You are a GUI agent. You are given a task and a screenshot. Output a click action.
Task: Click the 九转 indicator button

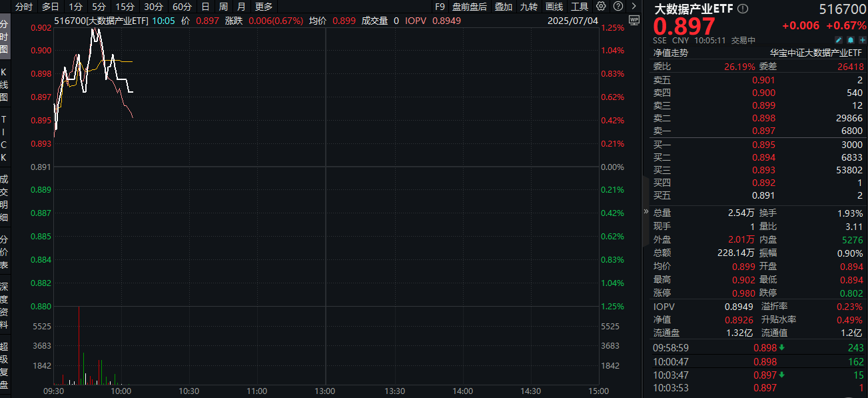[529, 6]
